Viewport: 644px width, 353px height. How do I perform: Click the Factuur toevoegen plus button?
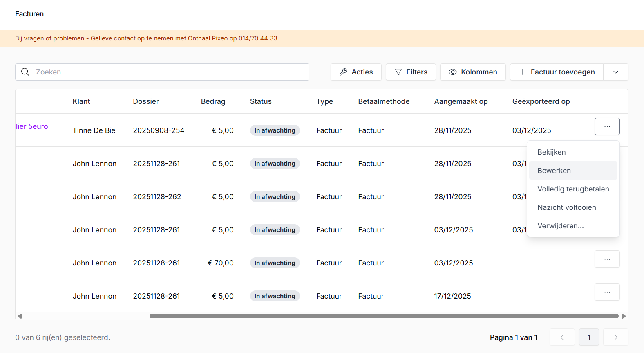point(557,72)
